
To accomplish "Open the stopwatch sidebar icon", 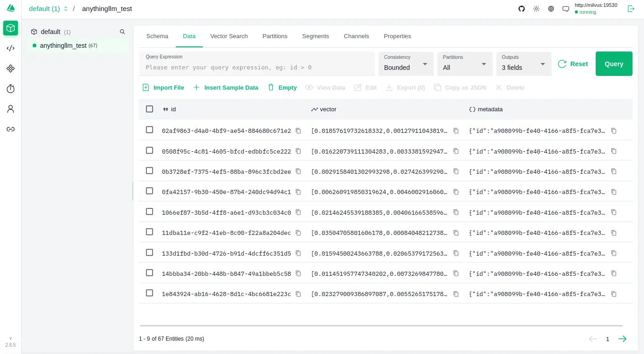I will pos(11,89).
